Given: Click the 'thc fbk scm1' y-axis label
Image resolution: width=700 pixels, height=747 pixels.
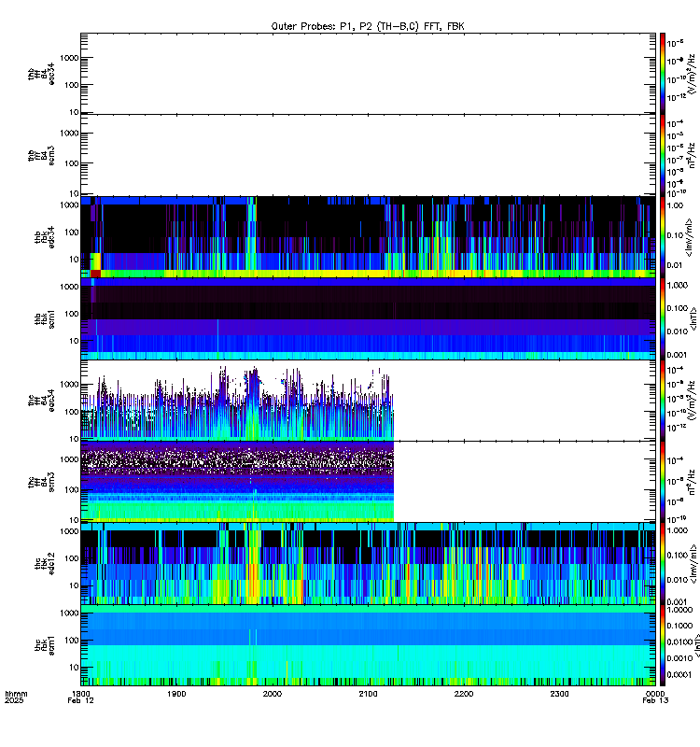Looking at the screenshot, I should click(x=45, y=646).
